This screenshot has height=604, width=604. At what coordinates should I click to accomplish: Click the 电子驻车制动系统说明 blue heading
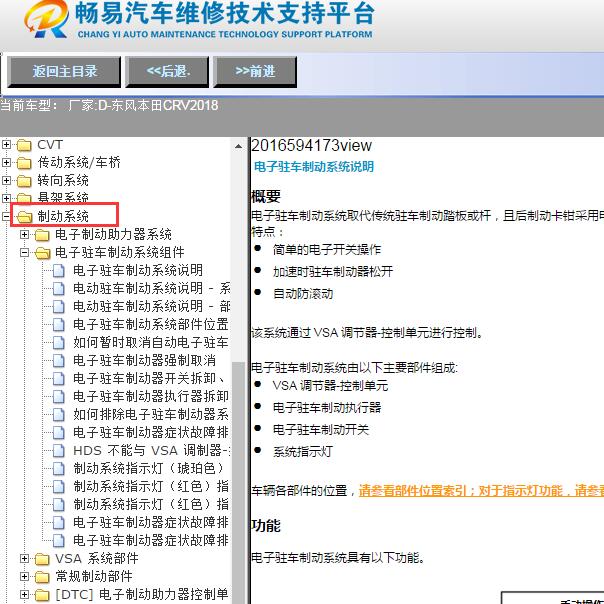click(314, 166)
